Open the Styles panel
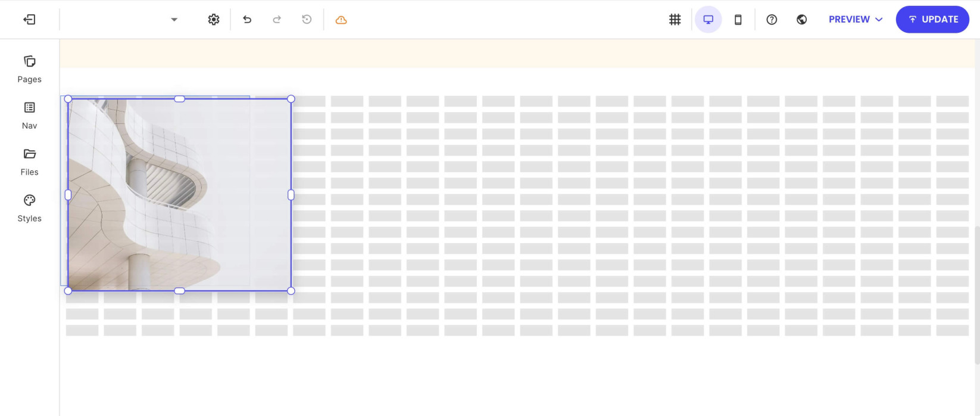Image resolution: width=980 pixels, height=416 pixels. [x=29, y=209]
